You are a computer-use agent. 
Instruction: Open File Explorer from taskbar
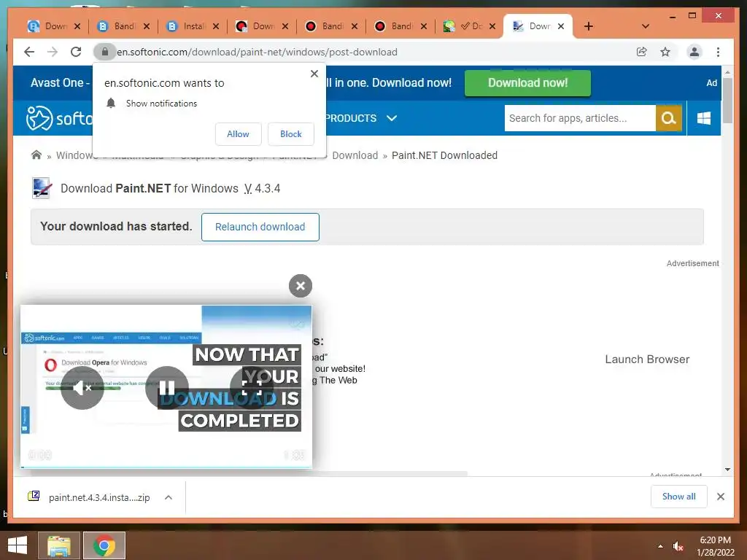point(59,545)
